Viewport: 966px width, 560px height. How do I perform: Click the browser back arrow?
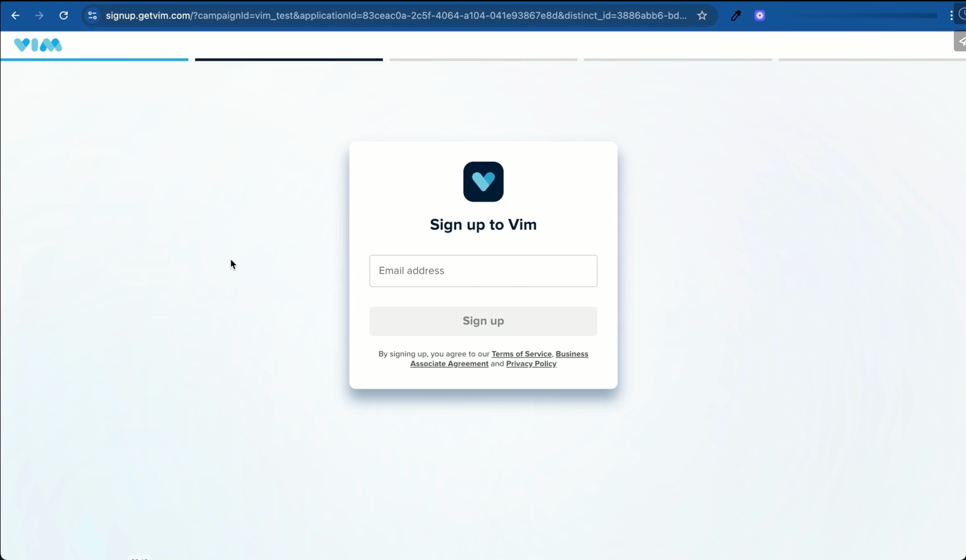(x=15, y=15)
